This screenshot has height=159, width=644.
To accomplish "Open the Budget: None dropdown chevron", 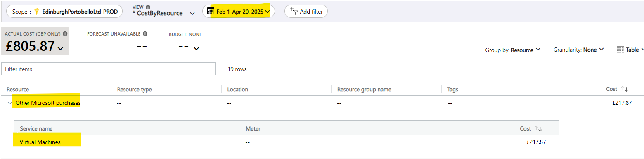I will pyautogui.click(x=197, y=48).
